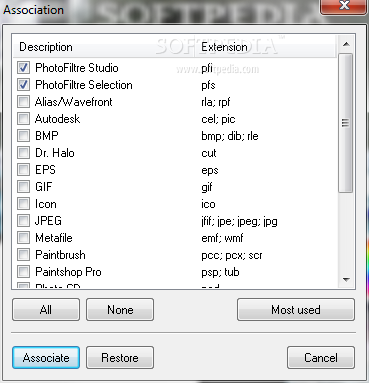Select the 'Paintshop Pro' row label
The width and height of the screenshot is (369, 383).
(68, 272)
